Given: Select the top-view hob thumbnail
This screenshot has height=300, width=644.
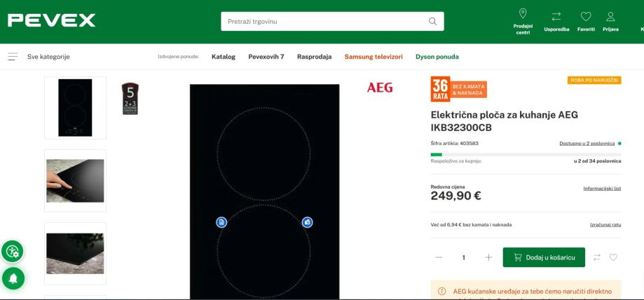Looking at the screenshot, I should [x=75, y=108].
